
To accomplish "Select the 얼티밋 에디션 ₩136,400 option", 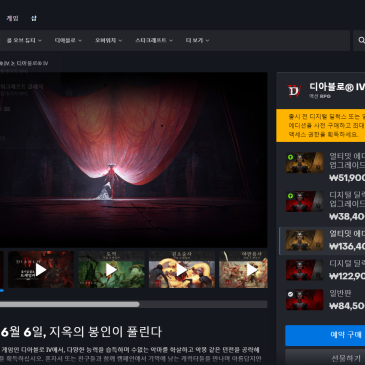I will coord(322,240).
